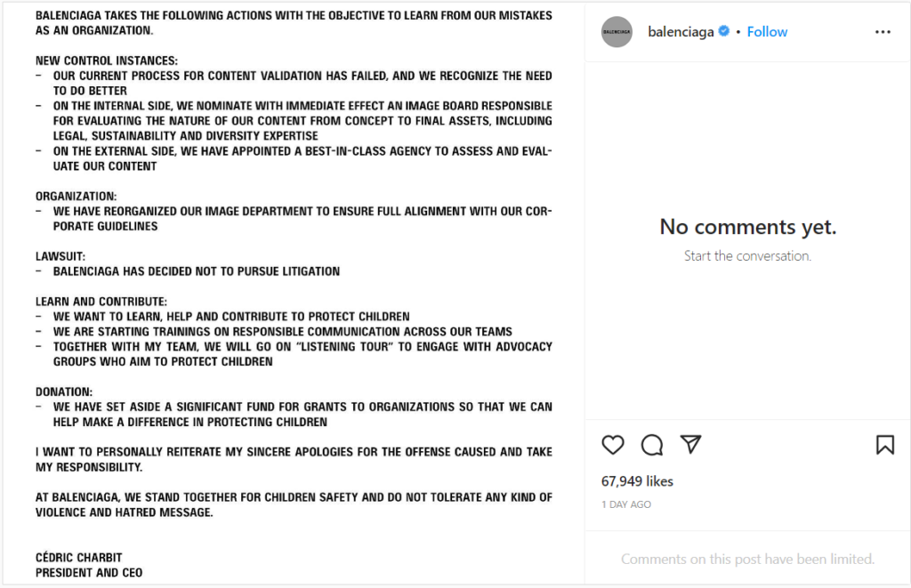Viewport: 911px width, 588px height.
Task: Open the Balenciaga profile avatar
Action: pyautogui.click(x=617, y=32)
